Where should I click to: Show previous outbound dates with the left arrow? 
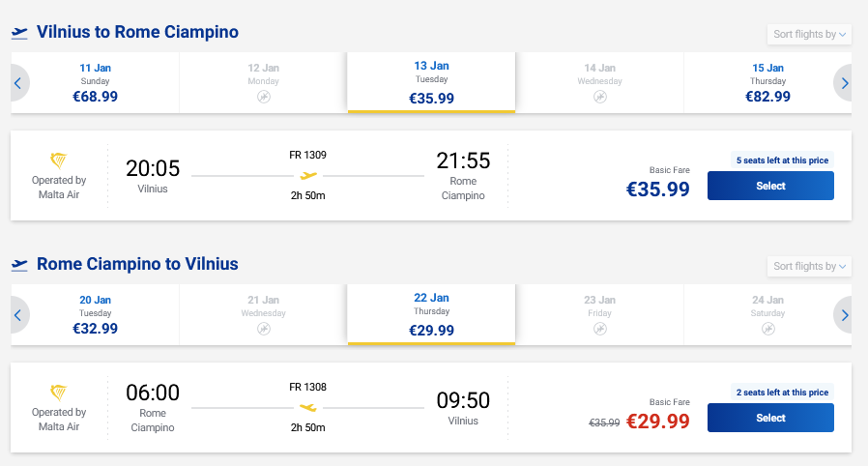17,83
